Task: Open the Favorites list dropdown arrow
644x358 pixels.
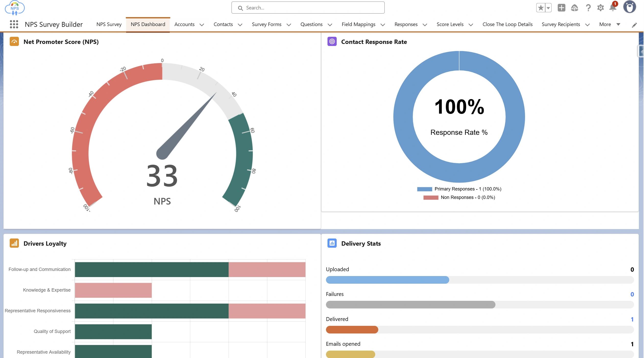Action: pos(548,8)
